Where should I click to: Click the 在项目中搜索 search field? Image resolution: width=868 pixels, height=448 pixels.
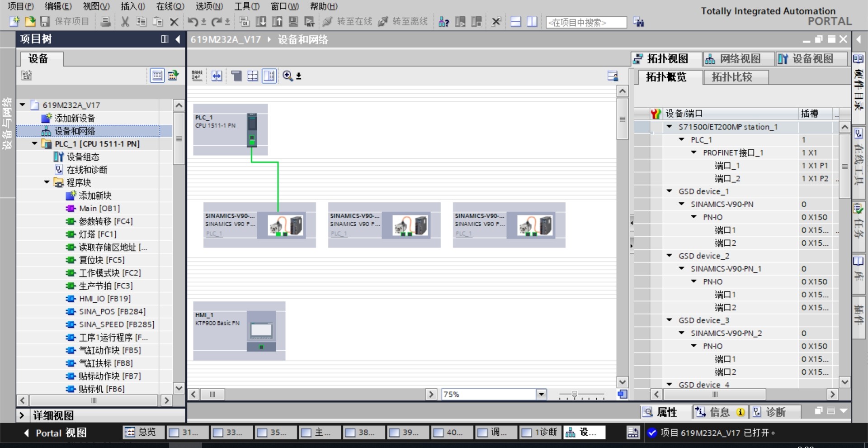click(x=586, y=22)
